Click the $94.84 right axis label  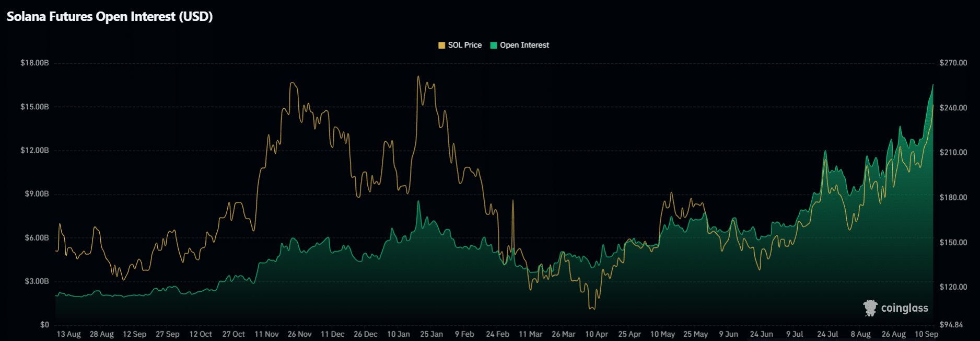click(951, 325)
